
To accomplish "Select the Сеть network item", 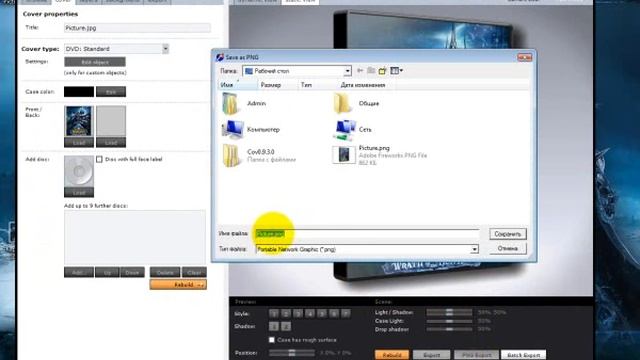I will [x=353, y=129].
